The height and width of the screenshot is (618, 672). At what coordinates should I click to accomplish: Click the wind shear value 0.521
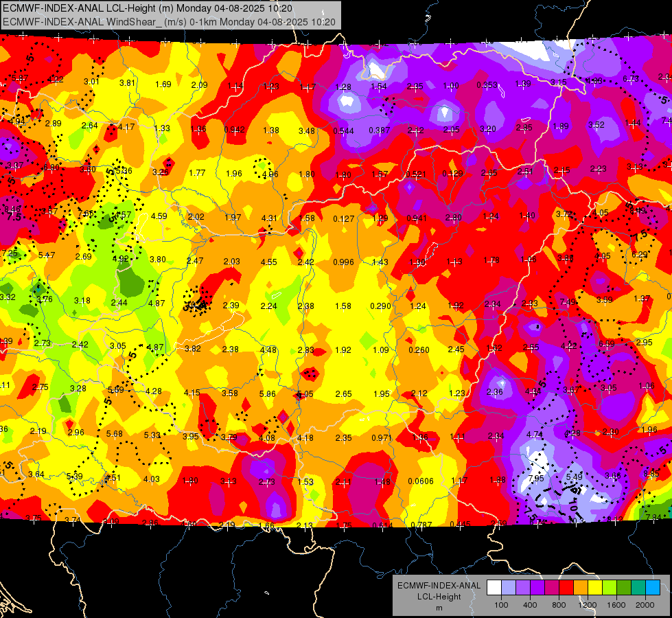point(416,174)
